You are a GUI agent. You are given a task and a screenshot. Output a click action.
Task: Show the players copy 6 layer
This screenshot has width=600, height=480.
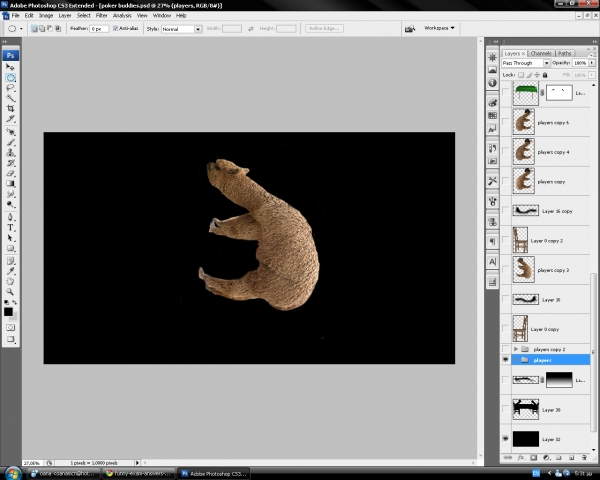(x=505, y=122)
